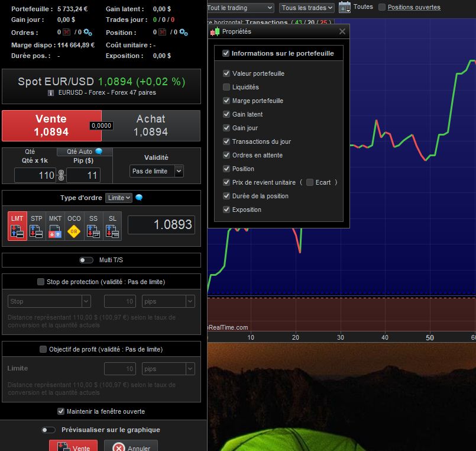Uncheck Exposition in Propriétés

point(226,210)
